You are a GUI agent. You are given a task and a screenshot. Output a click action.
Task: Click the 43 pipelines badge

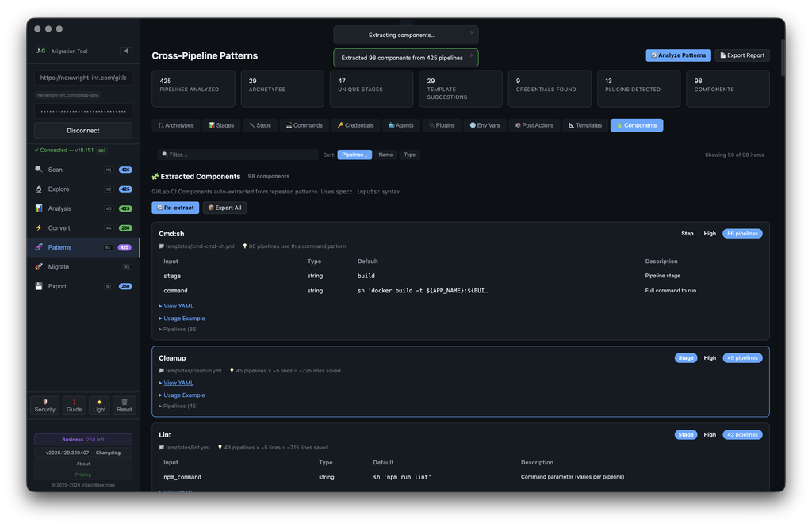(742, 435)
